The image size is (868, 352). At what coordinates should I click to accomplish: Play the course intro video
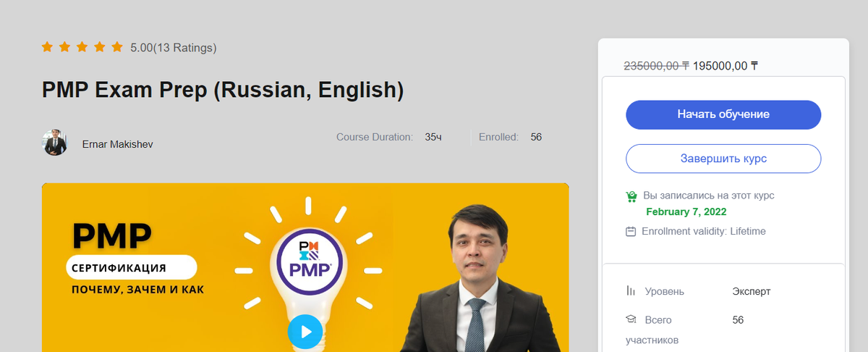305,332
